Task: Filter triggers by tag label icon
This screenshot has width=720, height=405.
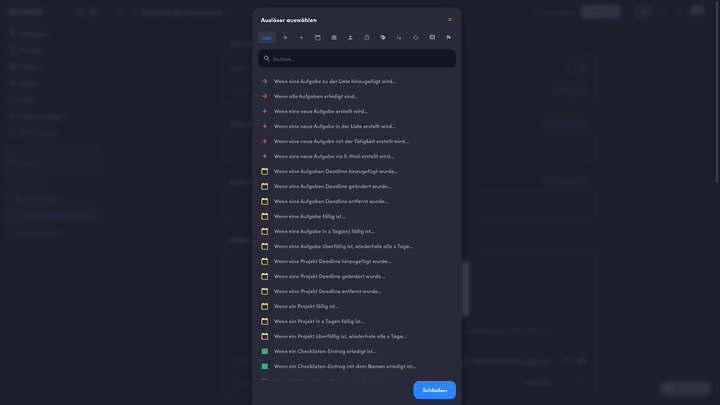Action: (x=383, y=37)
